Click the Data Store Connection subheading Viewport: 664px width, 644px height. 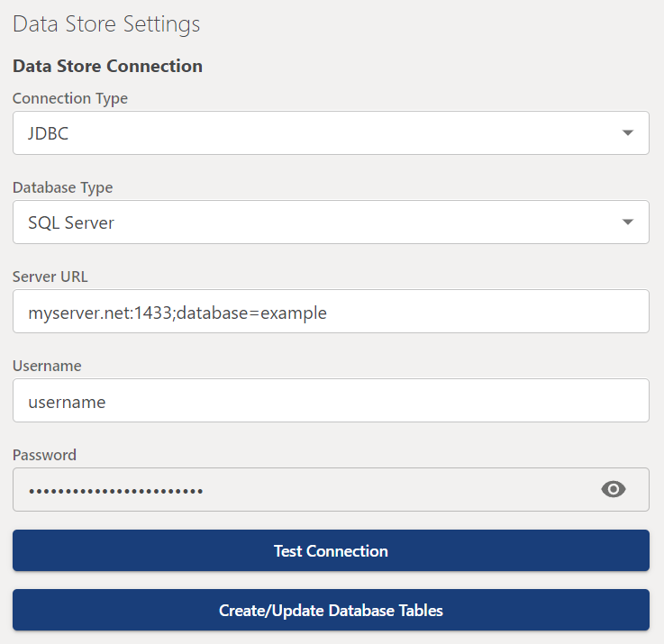coord(107,66)
